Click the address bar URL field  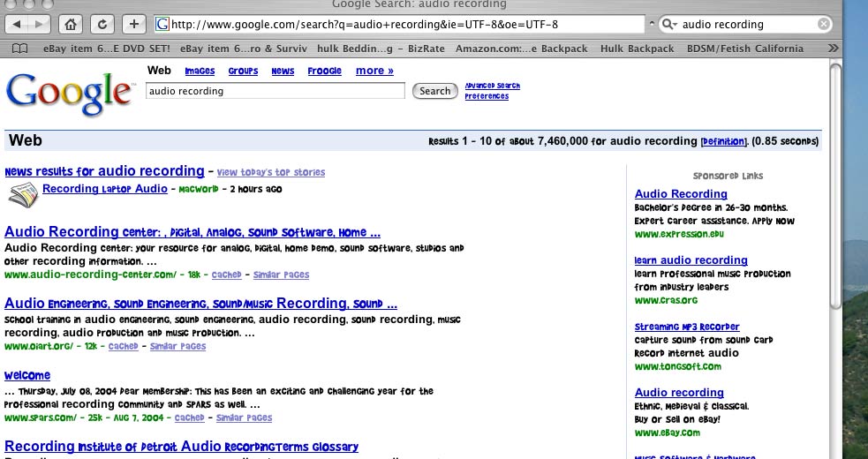pyautogui.click(x=400, y=25)
